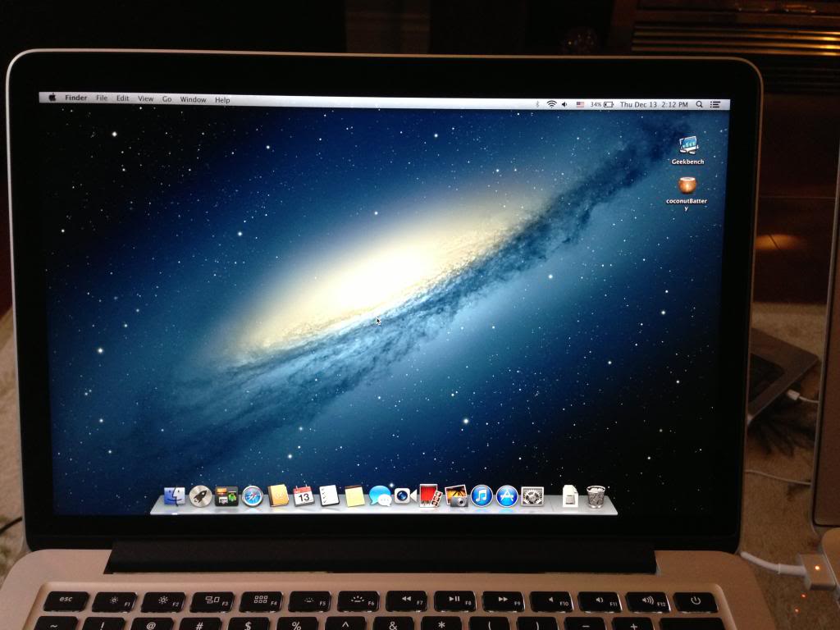Open Reminders checklist icon in Dock
Screen dimensions: 840x630
point(328,495)
